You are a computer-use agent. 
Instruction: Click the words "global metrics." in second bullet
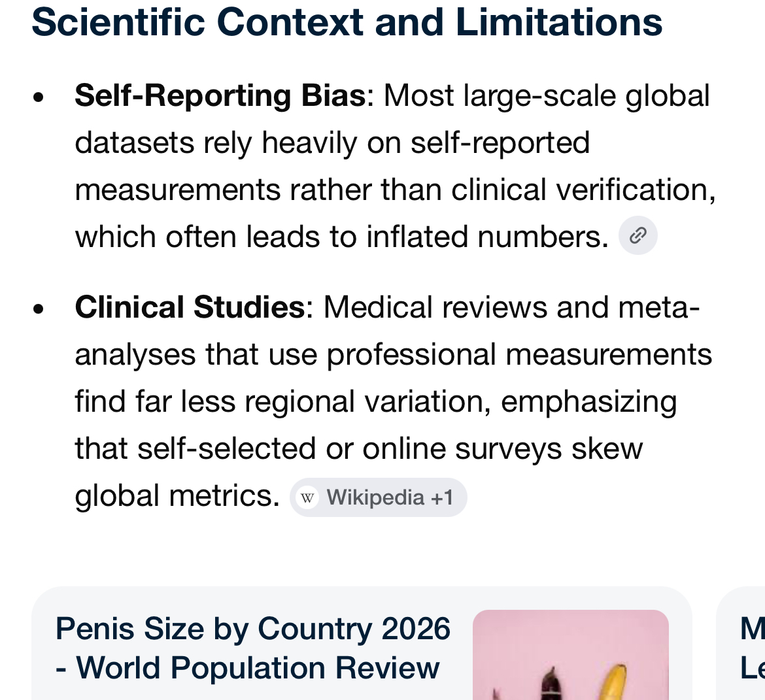pyautogui.click(x=177, y=496)
